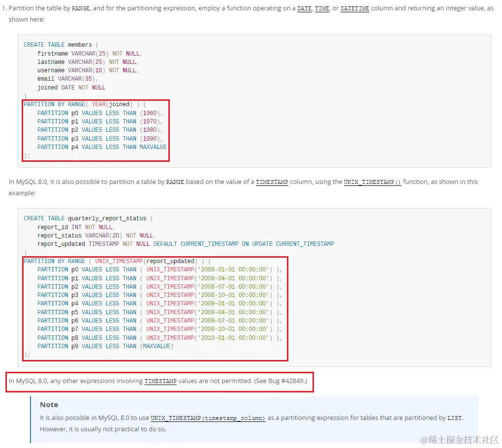Click 'shown here:' text in step 1
502x448 pixels.
(27, 20)
